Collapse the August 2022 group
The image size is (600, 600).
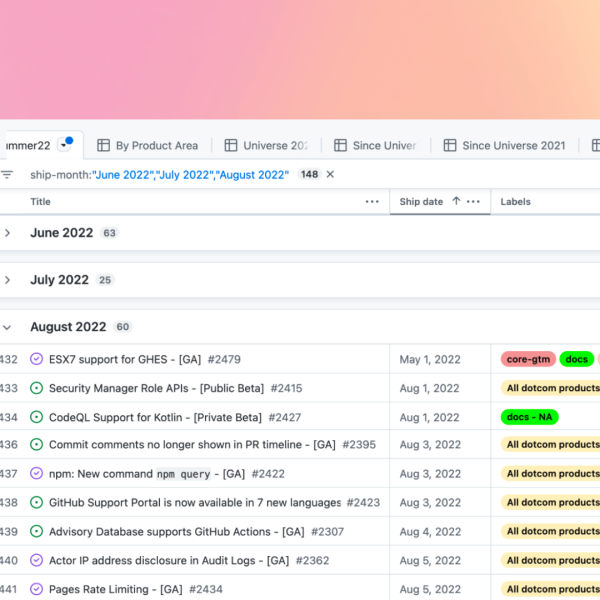click(7, 327)
